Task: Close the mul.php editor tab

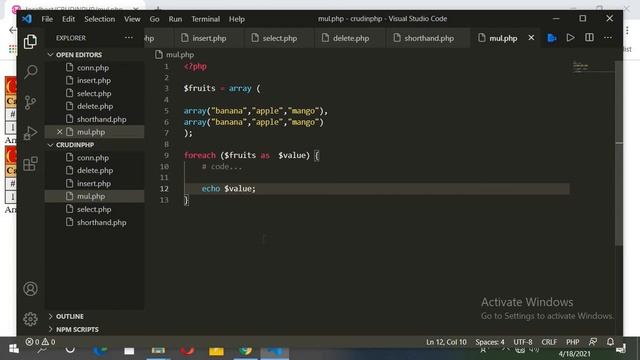Action: click(x=531, y=38)
